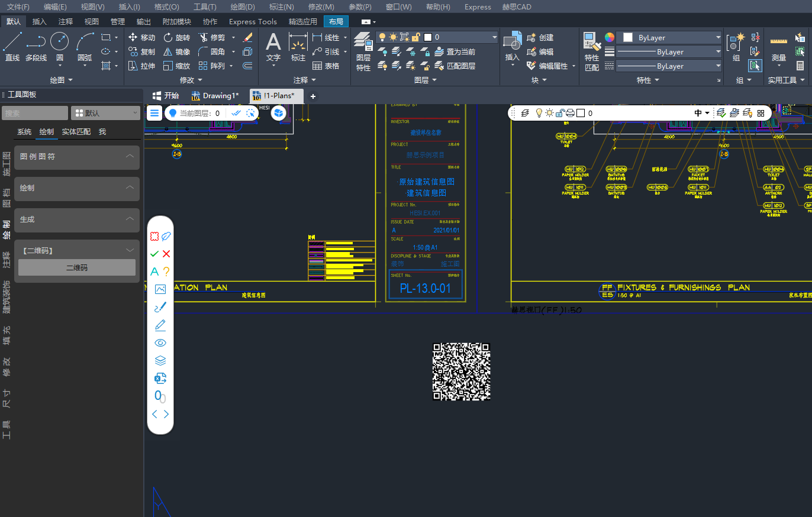The width and height of the screenshot is (812, 517).
Task: Toggle the lightbulb in floating layer bar
Action: (539, 112)
